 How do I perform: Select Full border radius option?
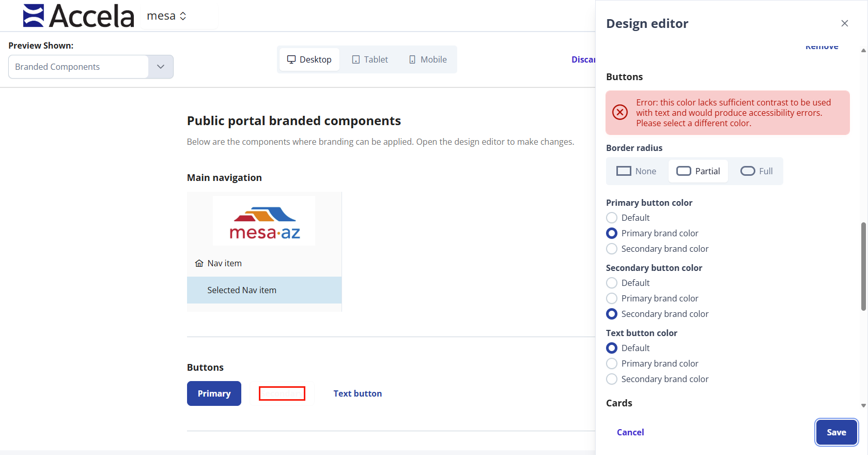click(x=756, y=171)
